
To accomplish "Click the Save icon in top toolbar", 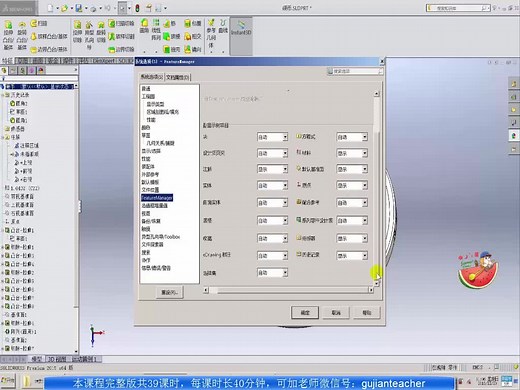I will (x=79, y=8).
